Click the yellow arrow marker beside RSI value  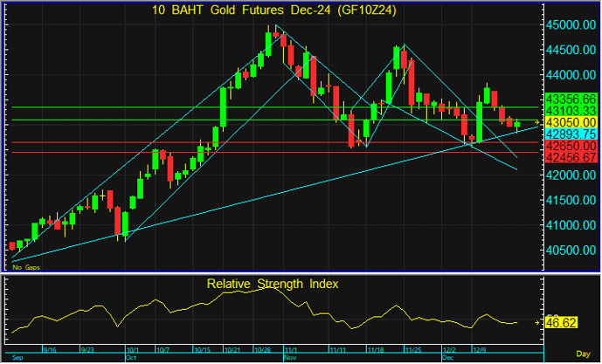pyautogui.click(x=536, y=322)
